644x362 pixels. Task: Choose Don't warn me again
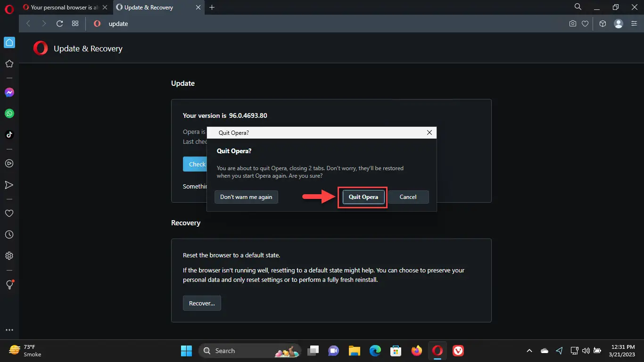tap(246, 197)
